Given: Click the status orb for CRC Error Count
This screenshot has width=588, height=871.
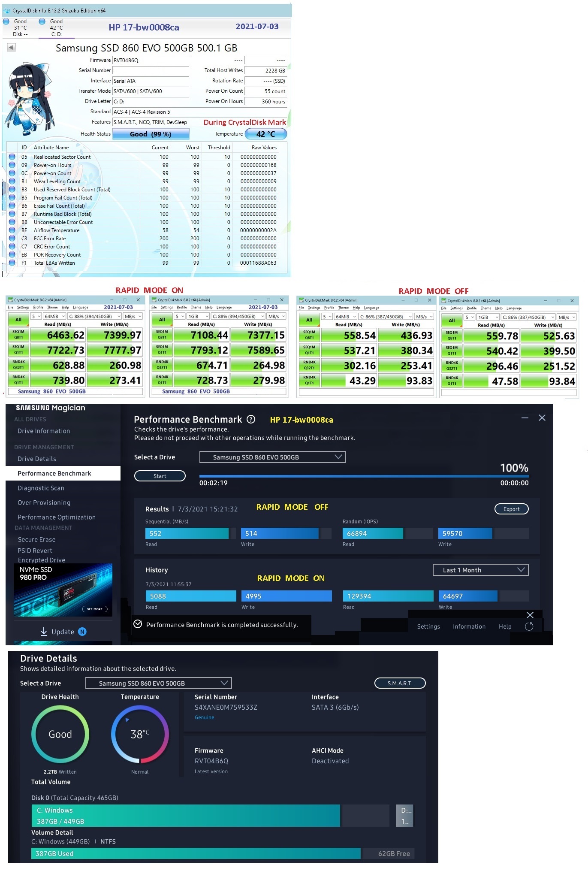Looking at the screenshot, I should click(12, 247).
